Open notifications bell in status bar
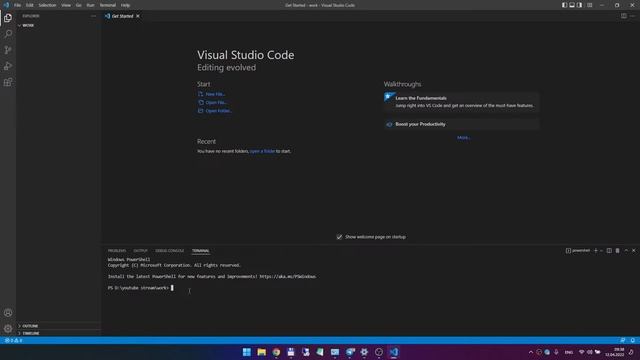640x360 pixels. (633, 340)
